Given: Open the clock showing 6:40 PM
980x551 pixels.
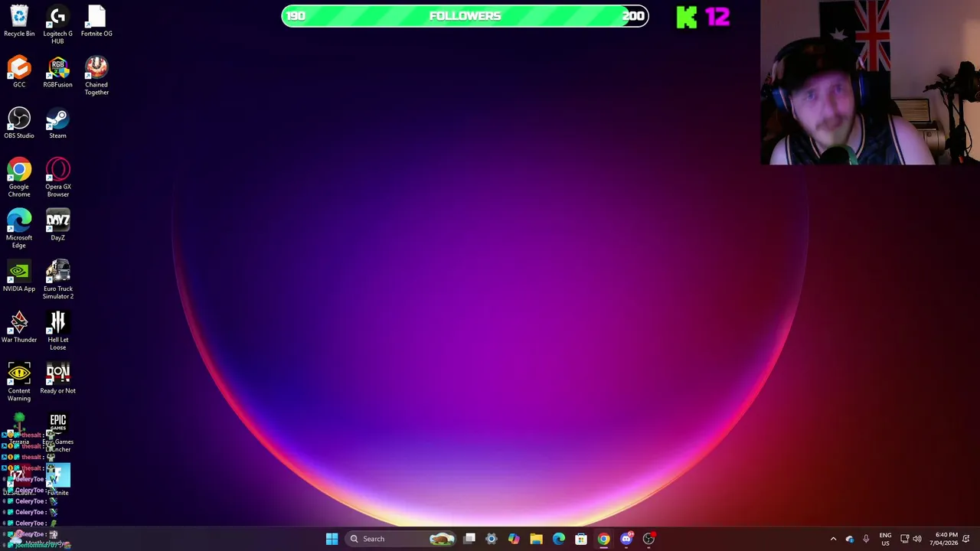Looking at the screenshot, I should click(x=943, y=539).
